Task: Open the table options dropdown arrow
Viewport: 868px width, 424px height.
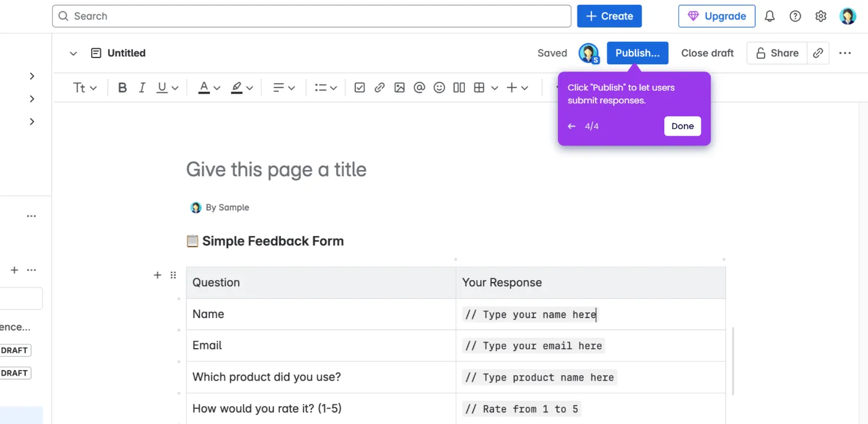Action: pos(494,88)
